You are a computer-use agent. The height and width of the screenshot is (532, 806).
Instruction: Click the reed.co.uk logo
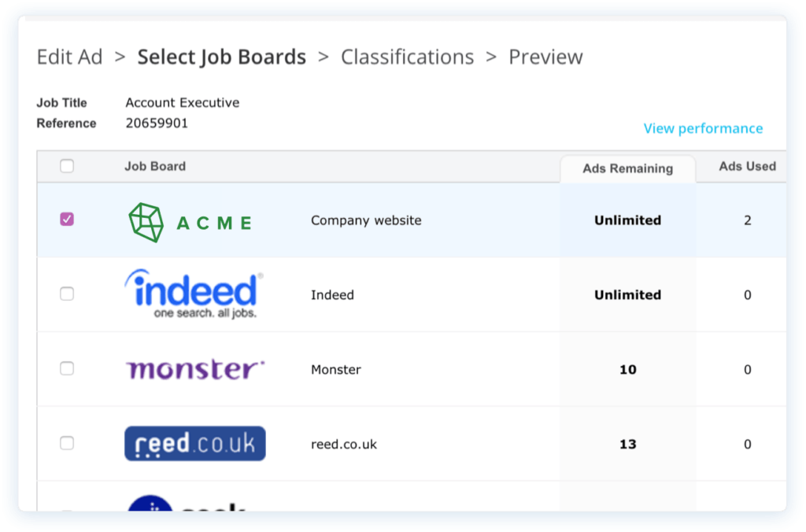194,443
